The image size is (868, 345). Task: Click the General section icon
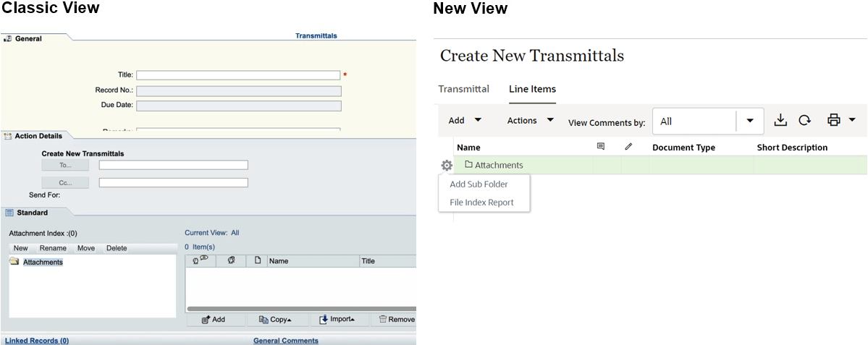click(8, 39)
